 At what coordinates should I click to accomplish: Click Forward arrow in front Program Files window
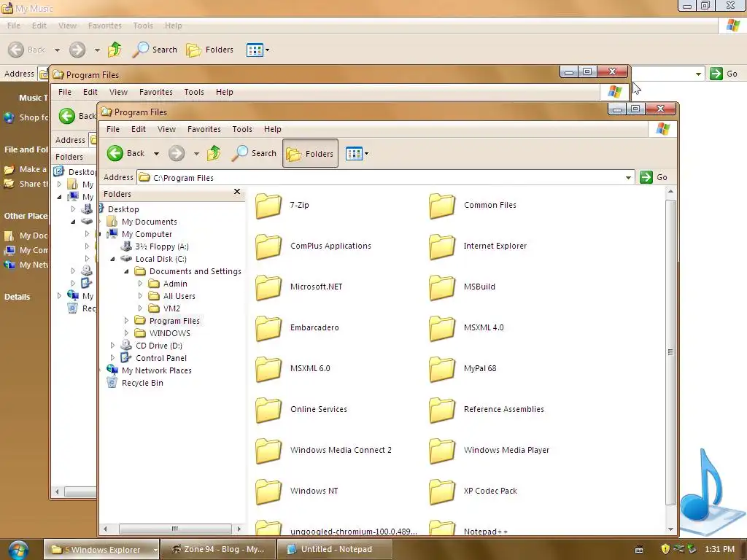tap(177, 153)
